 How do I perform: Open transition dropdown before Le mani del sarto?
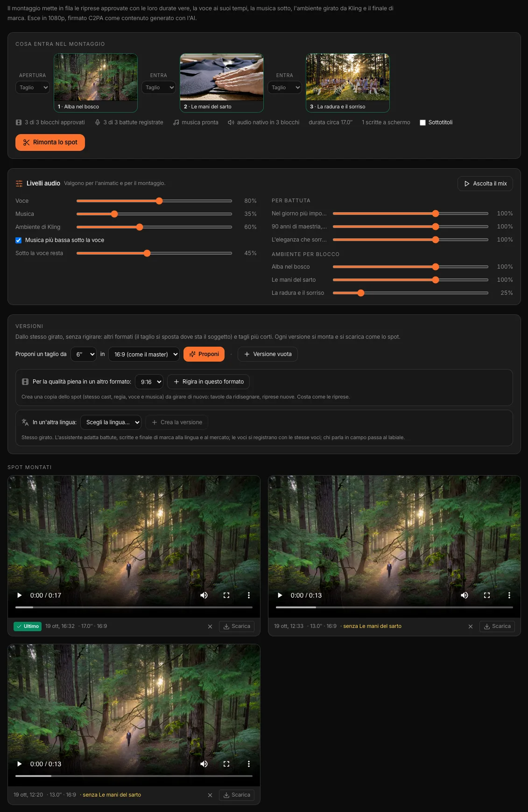pos(159,87)
